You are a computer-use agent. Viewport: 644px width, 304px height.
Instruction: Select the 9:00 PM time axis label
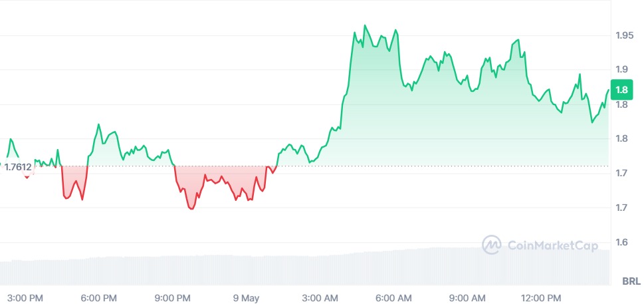[173, 298]
